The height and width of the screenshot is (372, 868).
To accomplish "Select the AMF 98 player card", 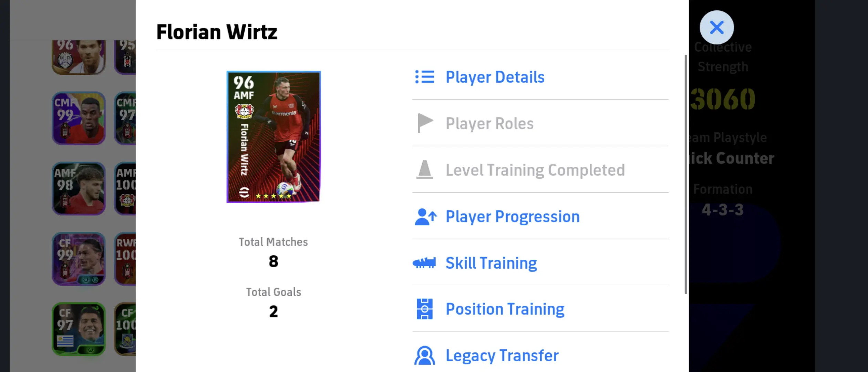I will tap(79, 188).
